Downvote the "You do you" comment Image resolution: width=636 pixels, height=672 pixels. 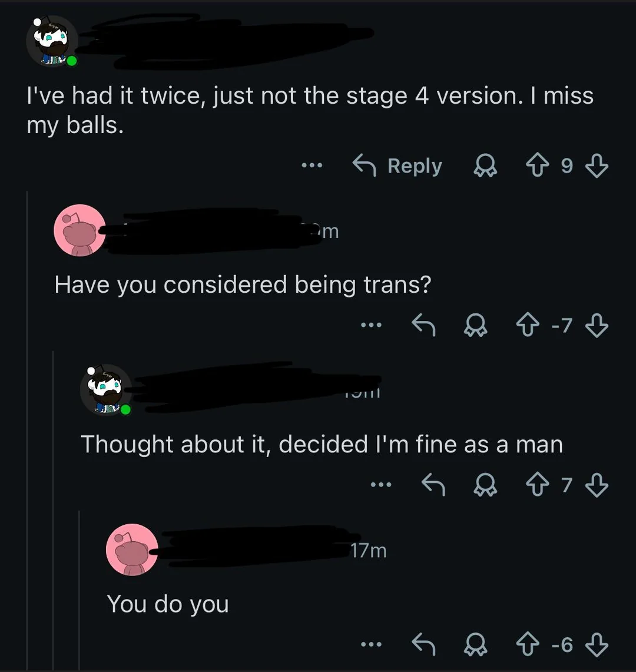(x=596, y=644)
